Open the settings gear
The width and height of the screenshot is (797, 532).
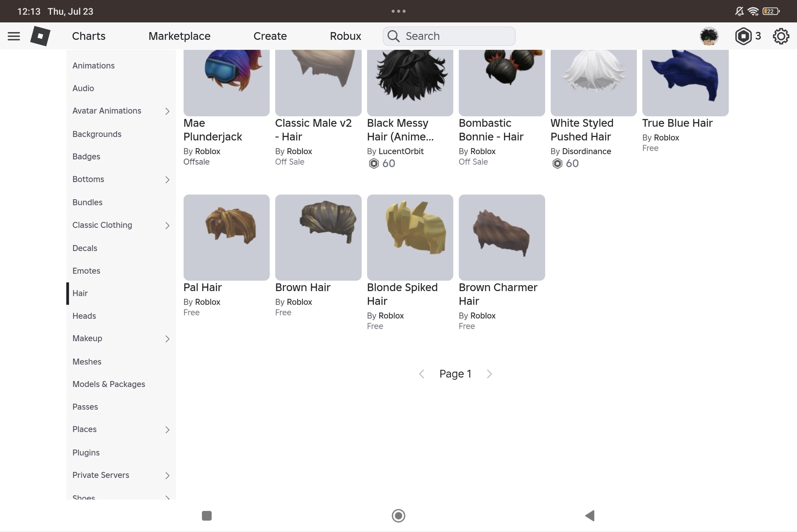tap(781, 36)
